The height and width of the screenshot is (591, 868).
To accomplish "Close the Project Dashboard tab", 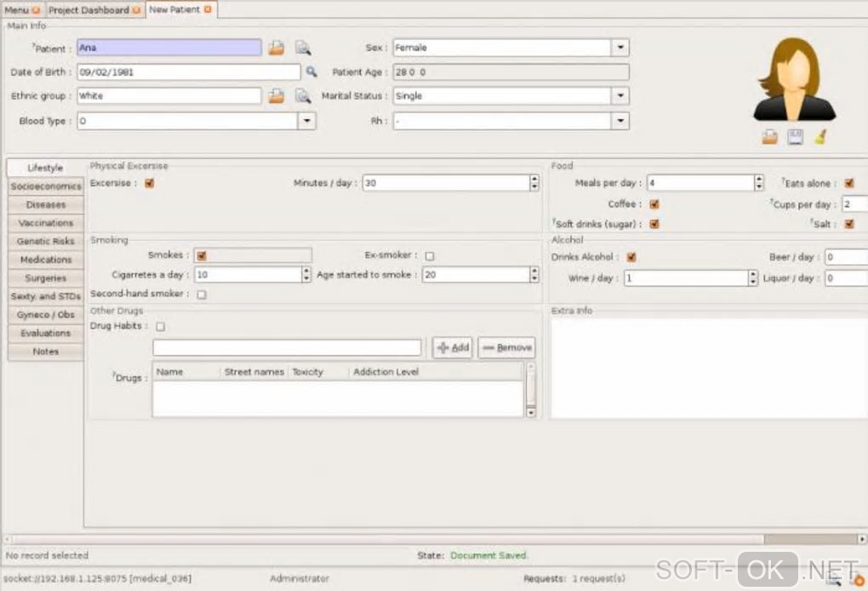I will point(136,10).
